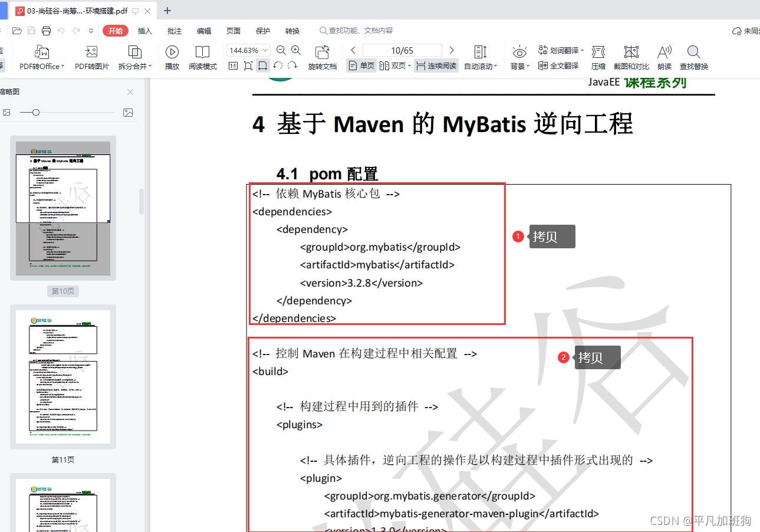Open the 转换 menu tab
The width and height of the screenshot is (760, 532).
point(292,31)
